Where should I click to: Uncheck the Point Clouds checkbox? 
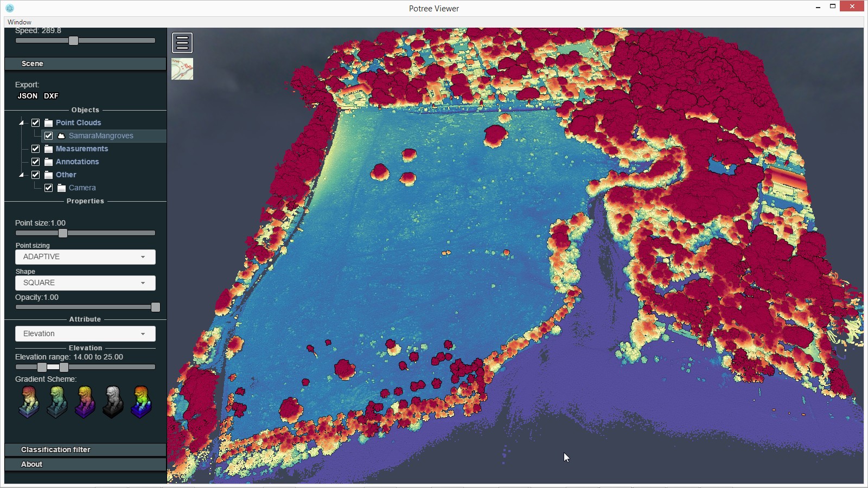[36, 123]
